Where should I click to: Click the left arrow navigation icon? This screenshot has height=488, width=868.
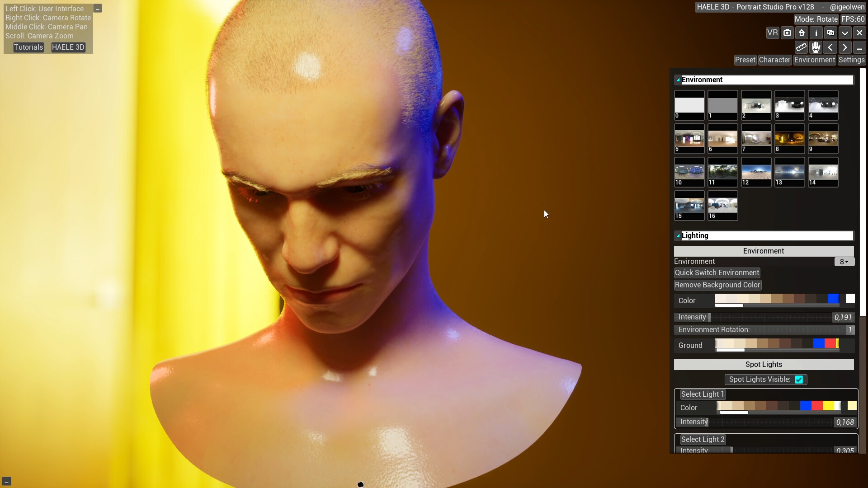(x=830, y=47)
